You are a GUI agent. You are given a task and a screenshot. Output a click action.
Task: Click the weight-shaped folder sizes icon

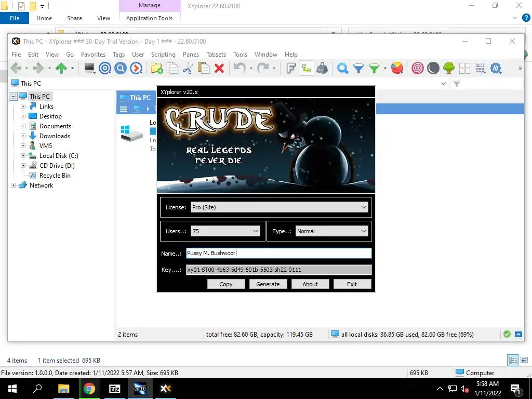[322, 68]
